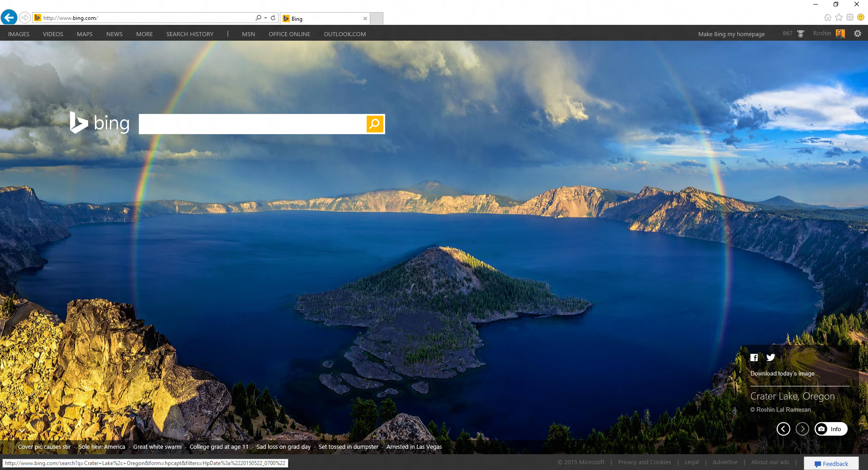Click the browser back arrow button

point(9,18)
